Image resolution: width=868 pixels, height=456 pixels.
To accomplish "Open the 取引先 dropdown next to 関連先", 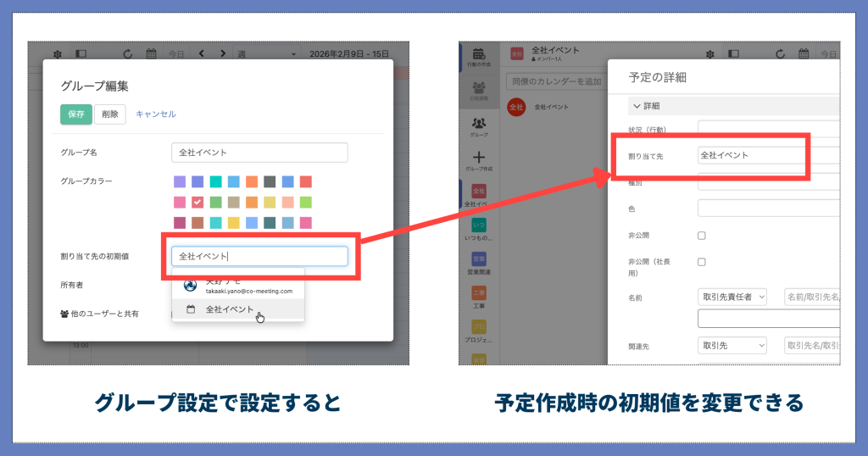I will 732,346.
